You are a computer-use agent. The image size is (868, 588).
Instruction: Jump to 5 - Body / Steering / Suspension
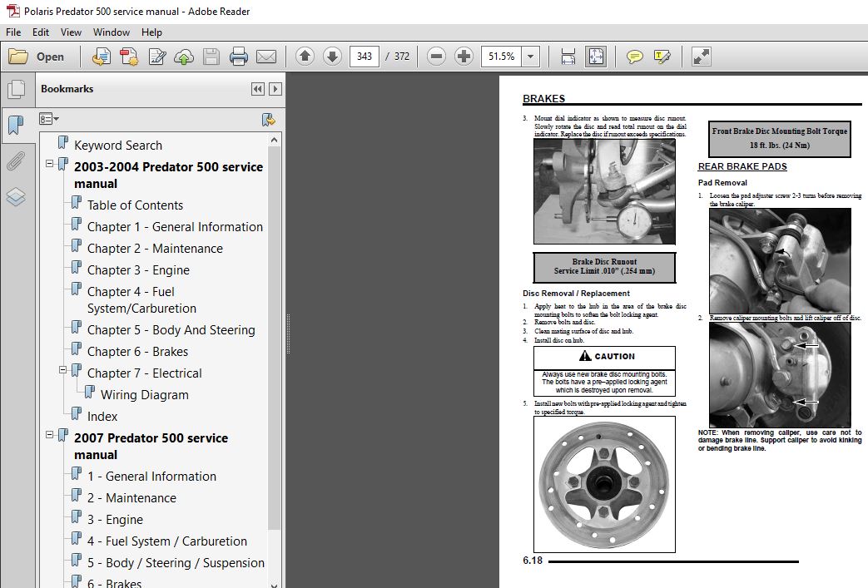point(176,562)
